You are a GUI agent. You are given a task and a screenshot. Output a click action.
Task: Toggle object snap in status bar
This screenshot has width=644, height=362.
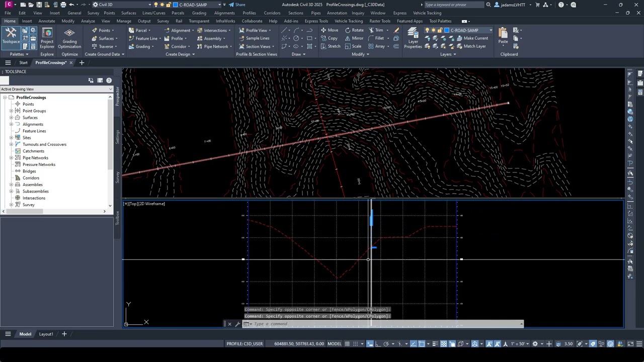422,344
